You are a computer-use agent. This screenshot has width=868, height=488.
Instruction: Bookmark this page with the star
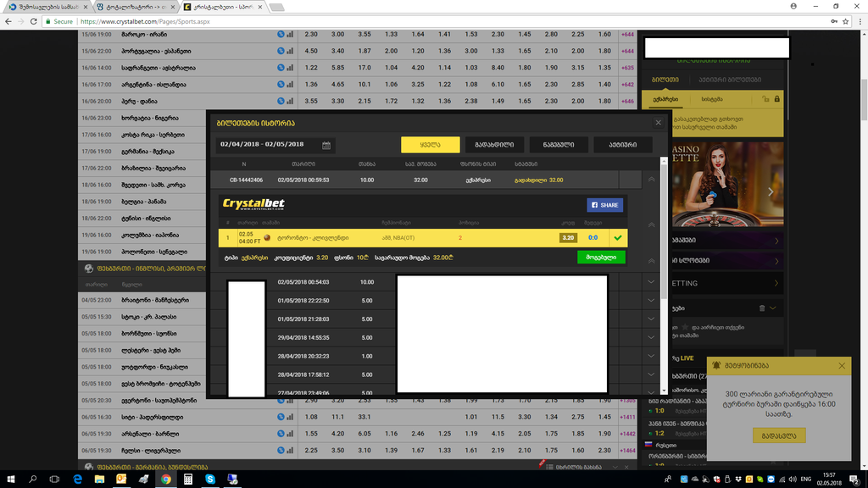[845, 21]
